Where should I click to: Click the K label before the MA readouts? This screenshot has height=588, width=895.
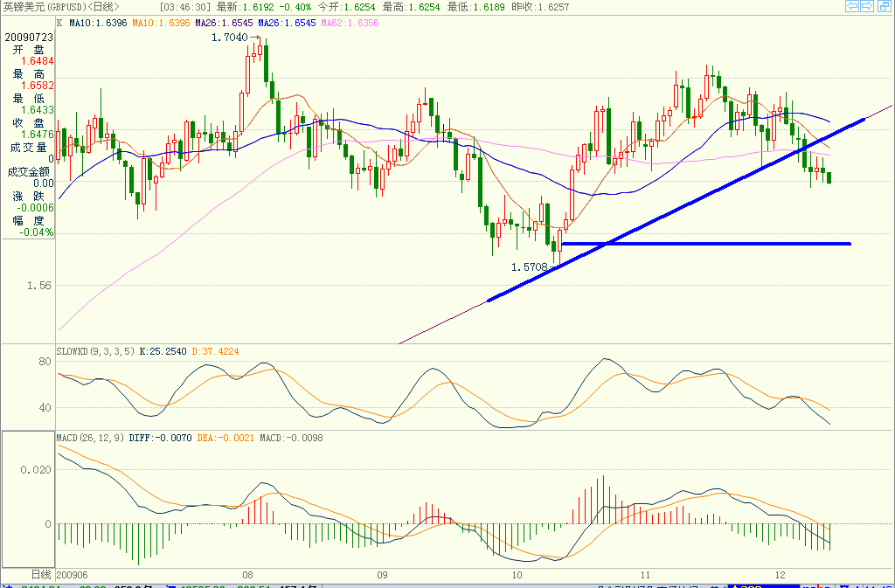point(59,23)
